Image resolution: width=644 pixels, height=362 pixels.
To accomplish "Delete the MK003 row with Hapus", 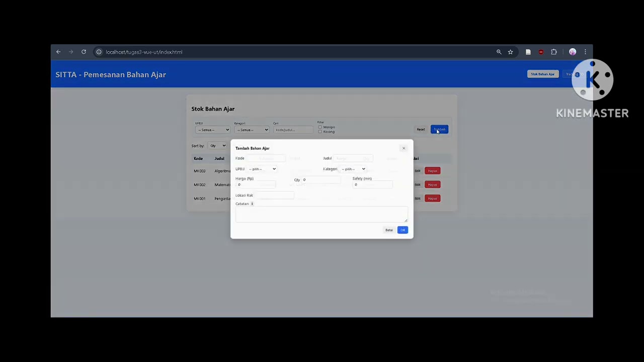I will 432,171.
